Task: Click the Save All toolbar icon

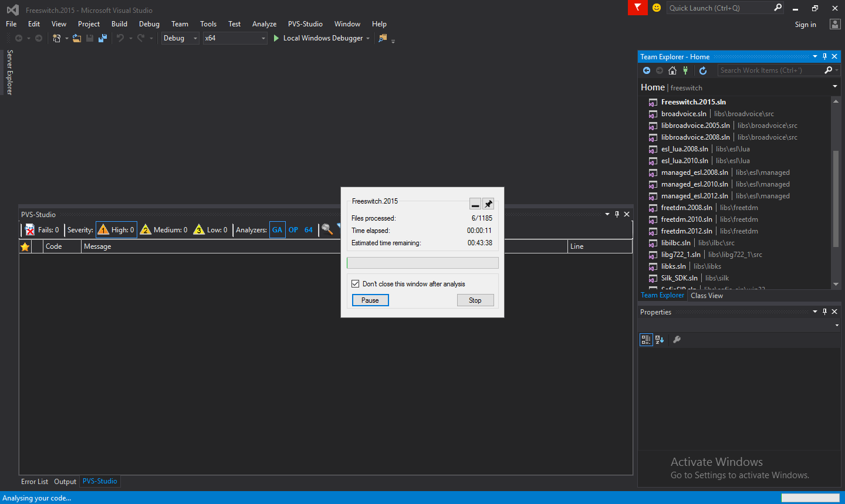Action: [103, 38]
